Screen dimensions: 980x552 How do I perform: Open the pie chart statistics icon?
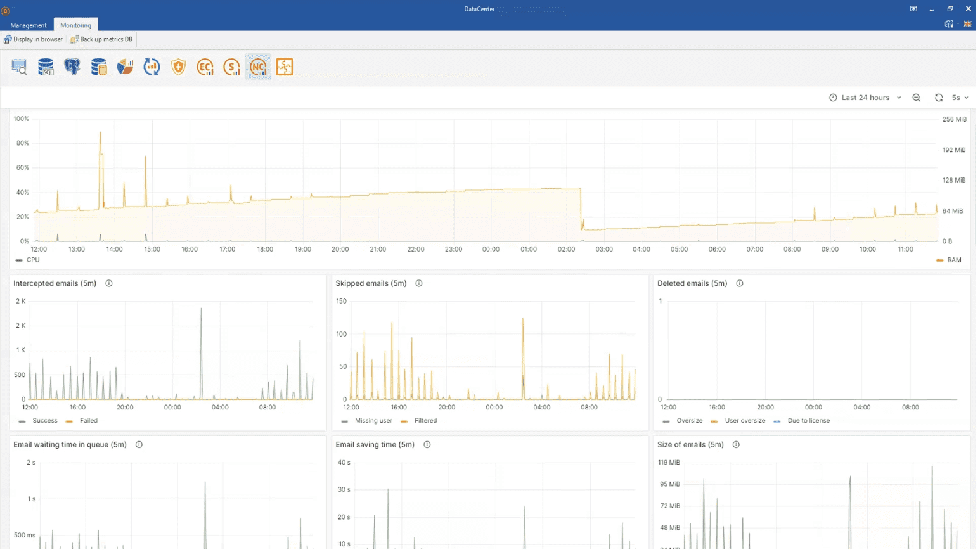[x=126, y=67]
